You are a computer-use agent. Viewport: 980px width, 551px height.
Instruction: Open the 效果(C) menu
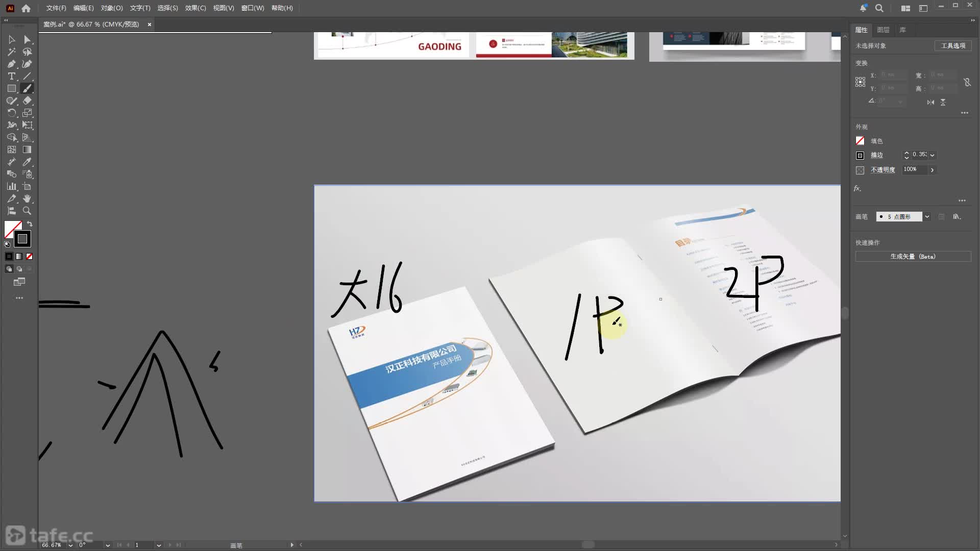click(195, 8)
